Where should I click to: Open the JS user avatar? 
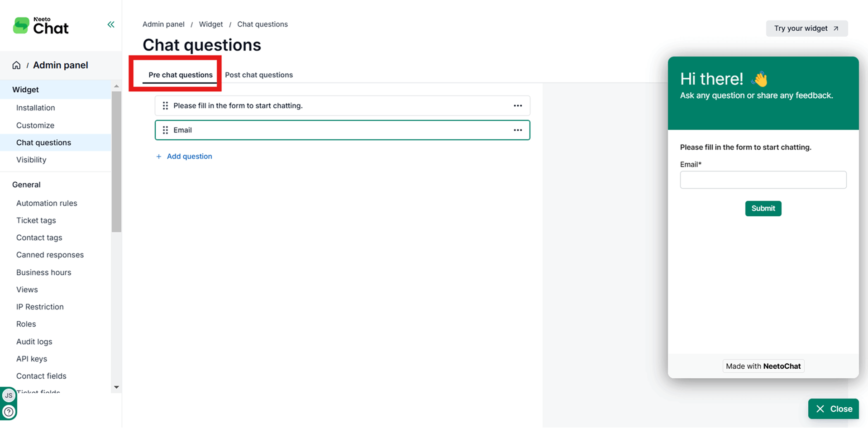click(x=9, y=395)
